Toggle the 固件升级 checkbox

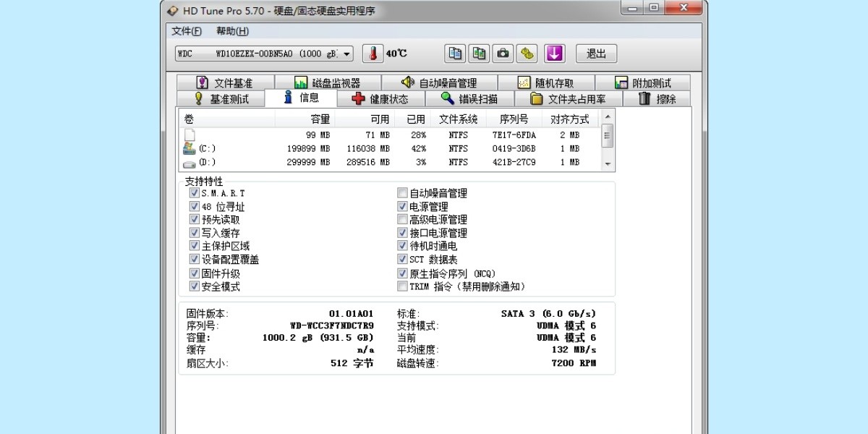pyautogui.click(x=194, y=273)
